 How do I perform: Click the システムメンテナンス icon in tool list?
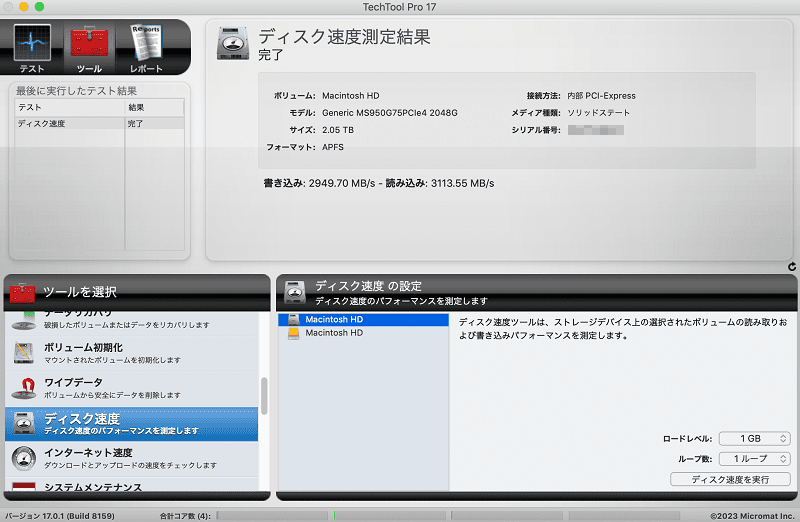coord(23,486)
